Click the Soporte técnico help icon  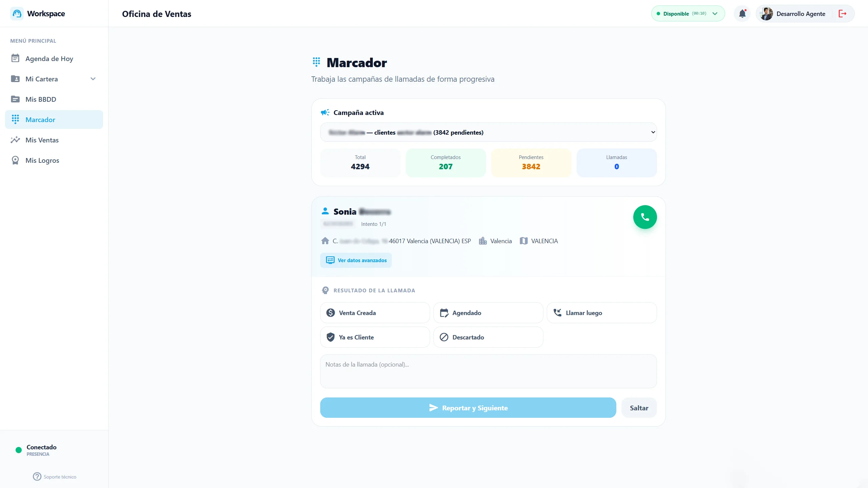coord(37,476)
